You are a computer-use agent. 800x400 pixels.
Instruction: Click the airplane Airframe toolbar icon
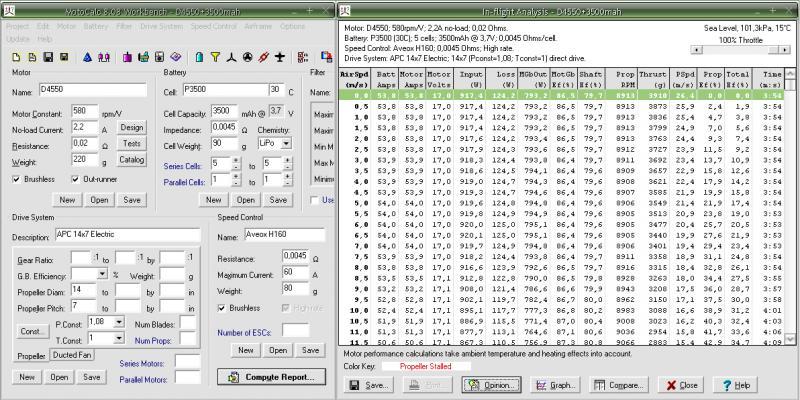[x=277, y=55]
